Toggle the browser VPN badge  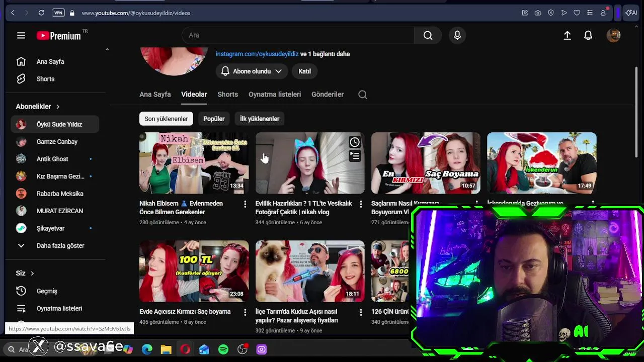pos(58,13)
